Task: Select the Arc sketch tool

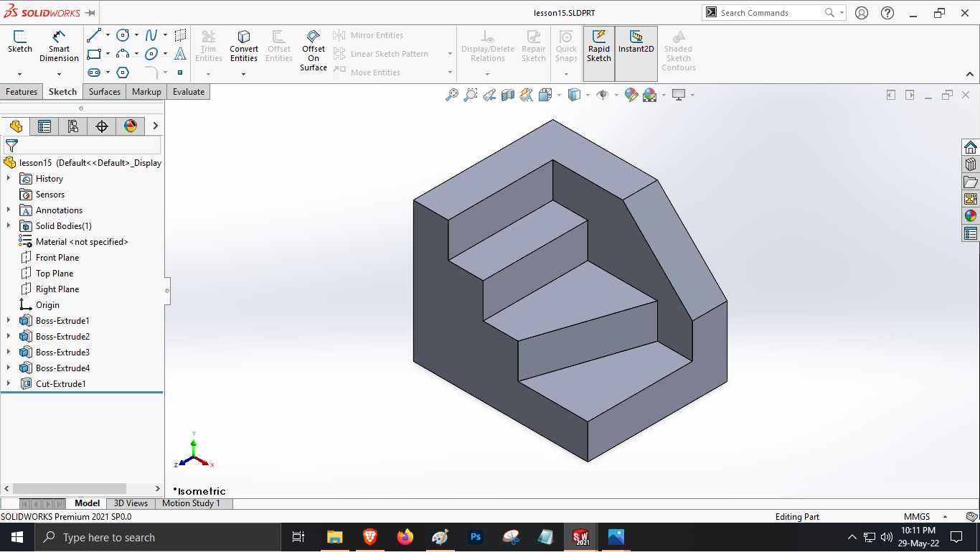Action: click(x=123, y=54)
